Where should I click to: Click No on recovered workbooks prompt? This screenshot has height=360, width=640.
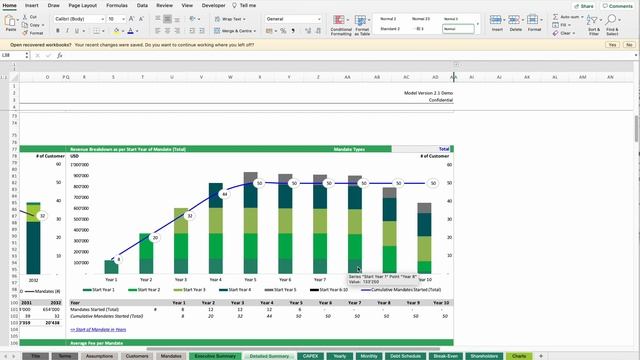629,45
